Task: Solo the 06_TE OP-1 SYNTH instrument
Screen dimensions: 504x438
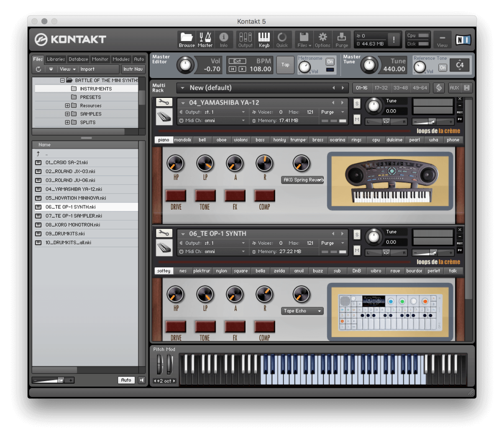Action: point(357,235)
